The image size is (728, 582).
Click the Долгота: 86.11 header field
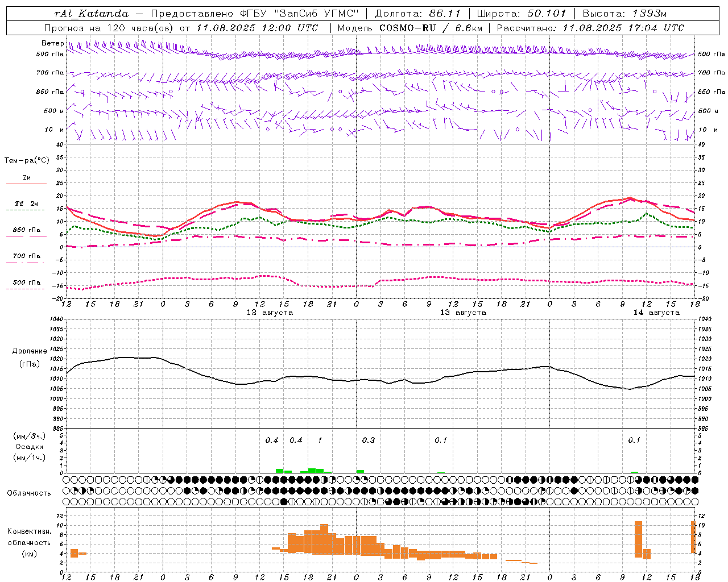pos(418,14)
